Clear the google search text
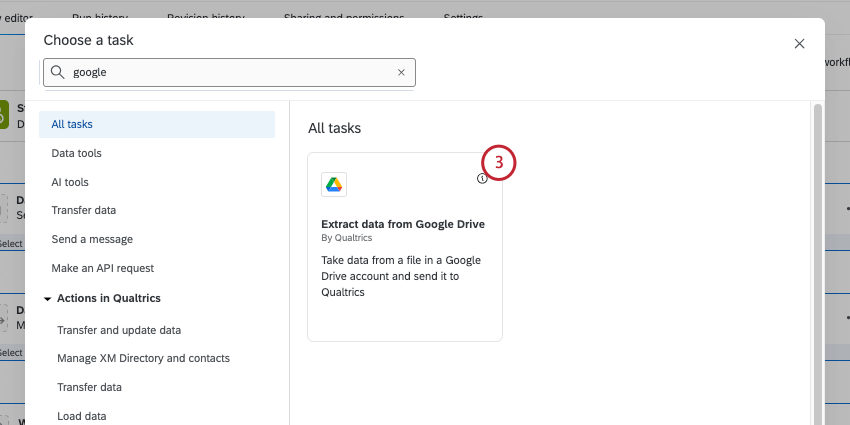 401,72
